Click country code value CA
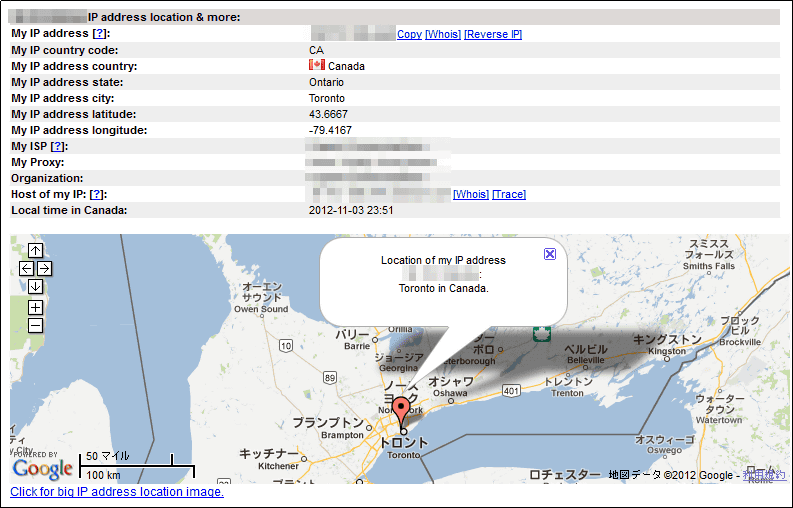 (316, 51)
